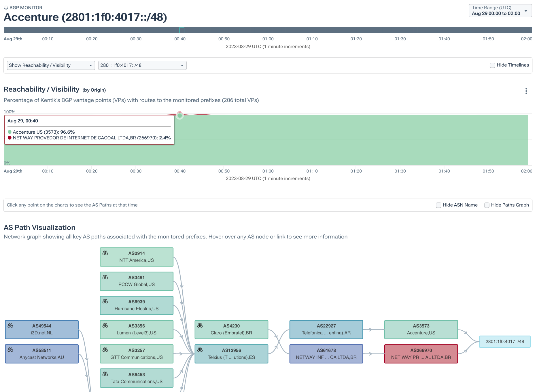Click the 01:00 label on top timeline
Image resolution: width=537 pixels, height=392 pixels.
click(268, 39)
